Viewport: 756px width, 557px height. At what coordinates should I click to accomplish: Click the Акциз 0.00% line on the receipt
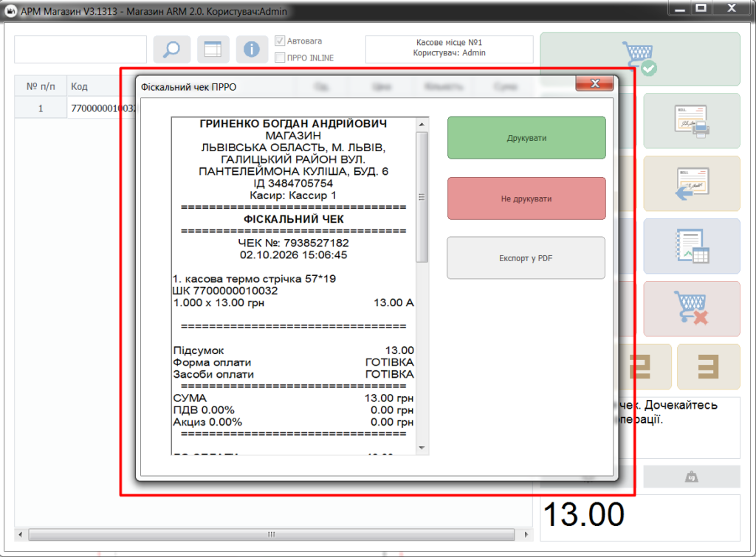[293, 422]
